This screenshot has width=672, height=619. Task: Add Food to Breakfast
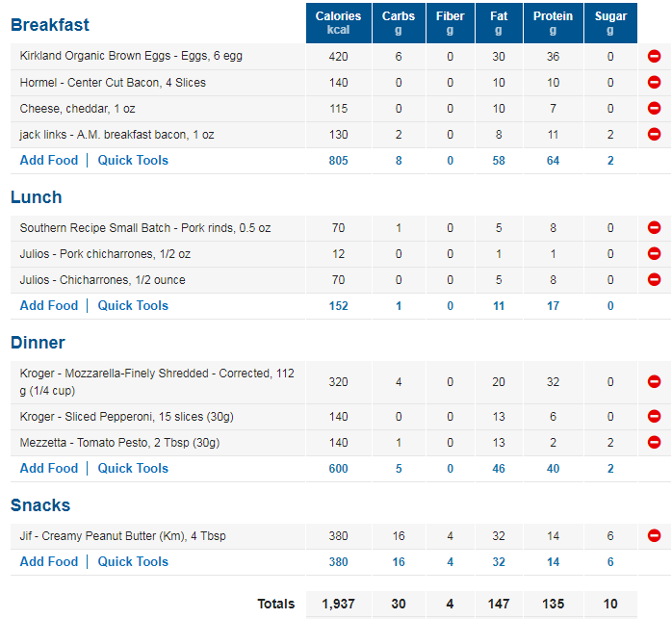tap(49, 161)
